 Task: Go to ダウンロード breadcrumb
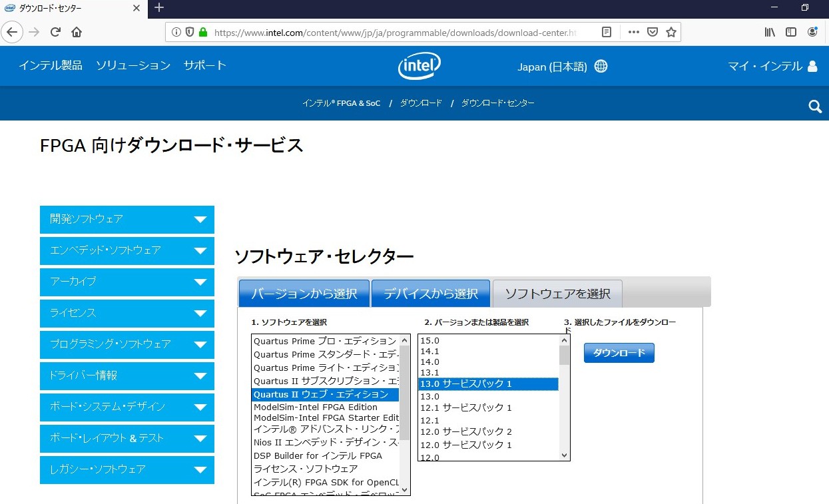421,103
